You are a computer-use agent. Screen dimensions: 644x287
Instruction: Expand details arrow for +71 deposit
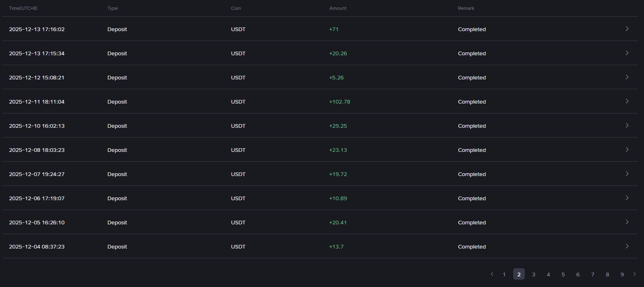(627, 29)
